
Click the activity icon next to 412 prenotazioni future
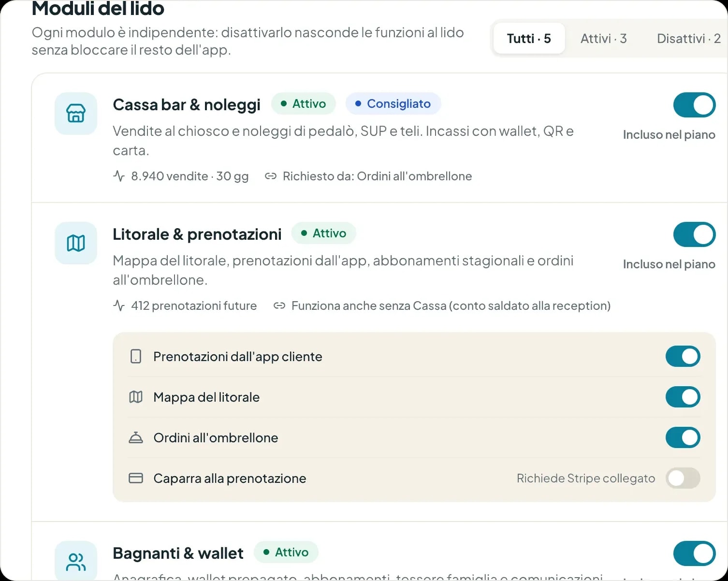(119, 305)
